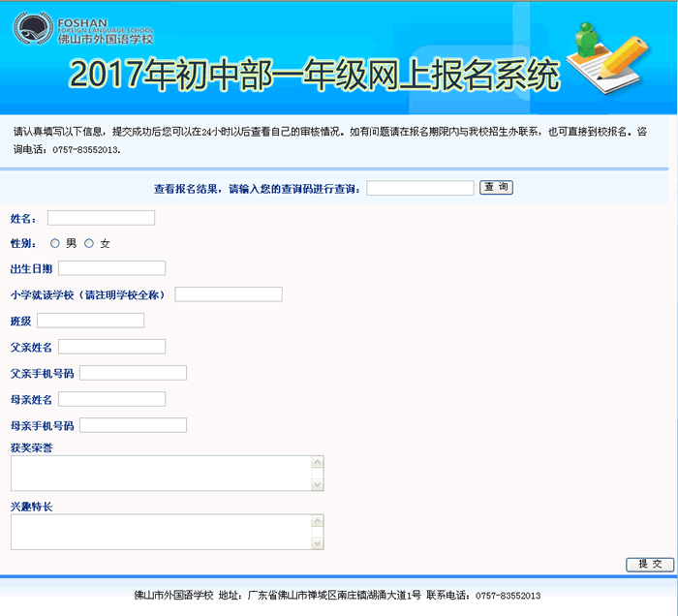678x616 pixels.
Task: Select the 男 (male) radio button
Action: (x=55, y=243)
